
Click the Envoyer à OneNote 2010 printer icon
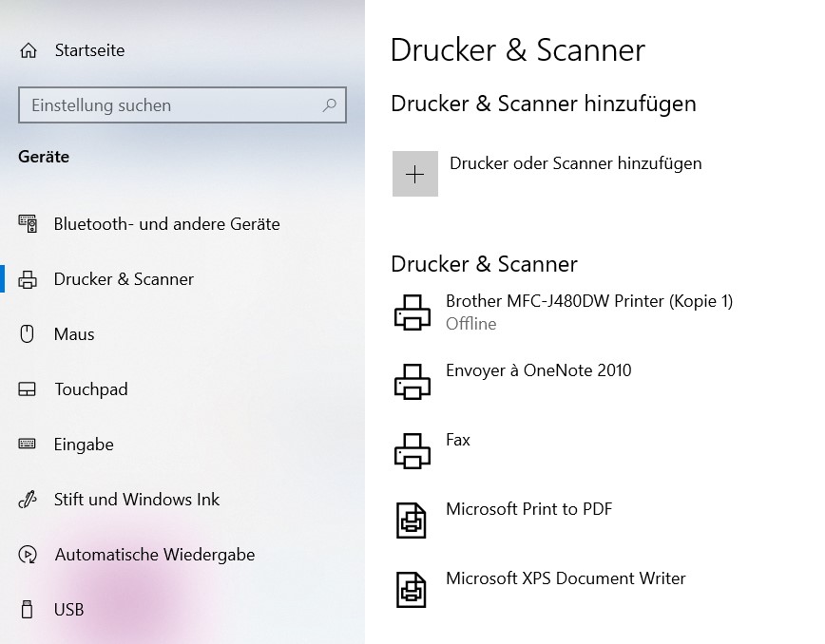[x=412, y=381]
